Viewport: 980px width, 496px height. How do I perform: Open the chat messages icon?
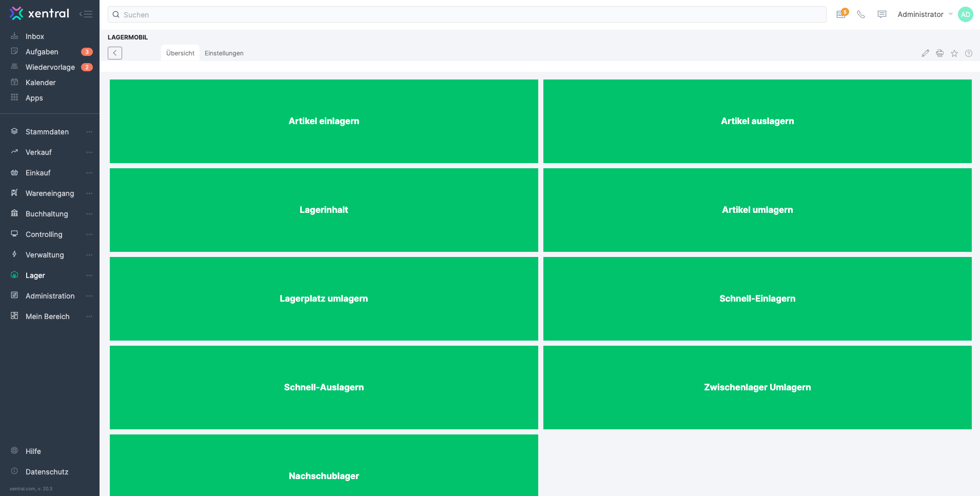pos(882,14)
